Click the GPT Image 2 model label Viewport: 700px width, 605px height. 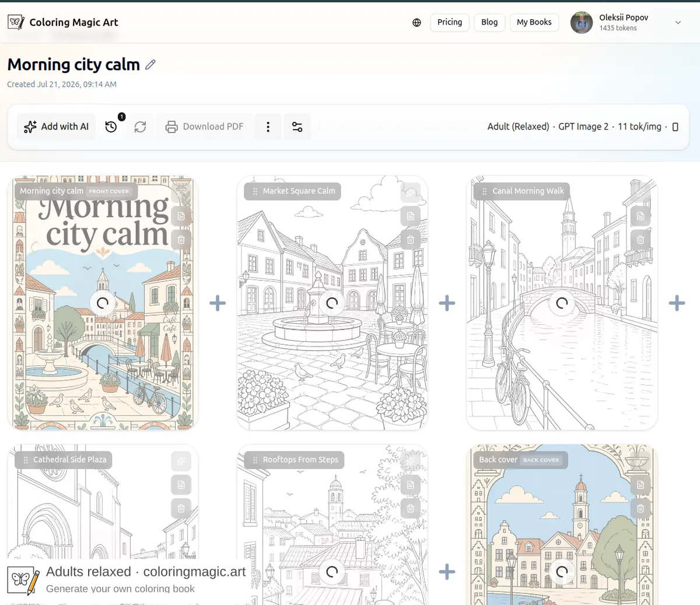pos(583,127)
